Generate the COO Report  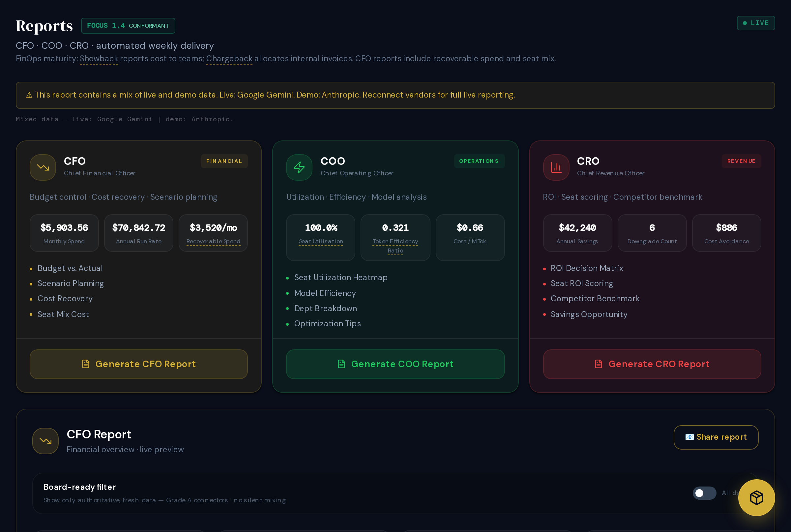coord(395,364)
